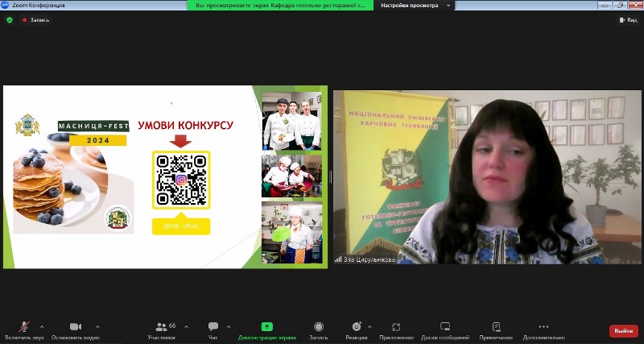The image size is (644, 344).
Task: Expand chat options arrow
Action: point(229,327)
